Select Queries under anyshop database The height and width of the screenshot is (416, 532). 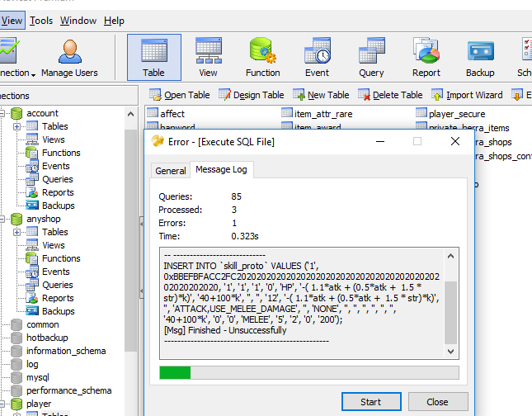[58, 285]
